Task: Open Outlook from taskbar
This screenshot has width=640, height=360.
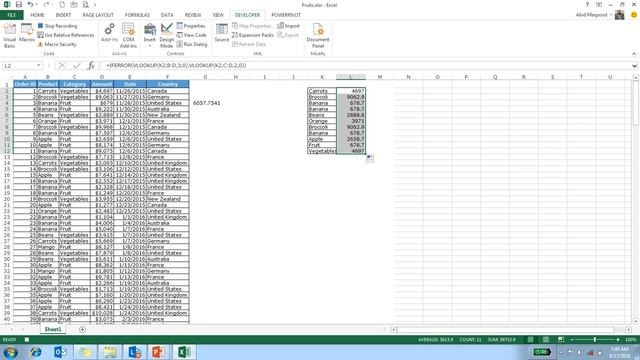Action: click(60, 352)
